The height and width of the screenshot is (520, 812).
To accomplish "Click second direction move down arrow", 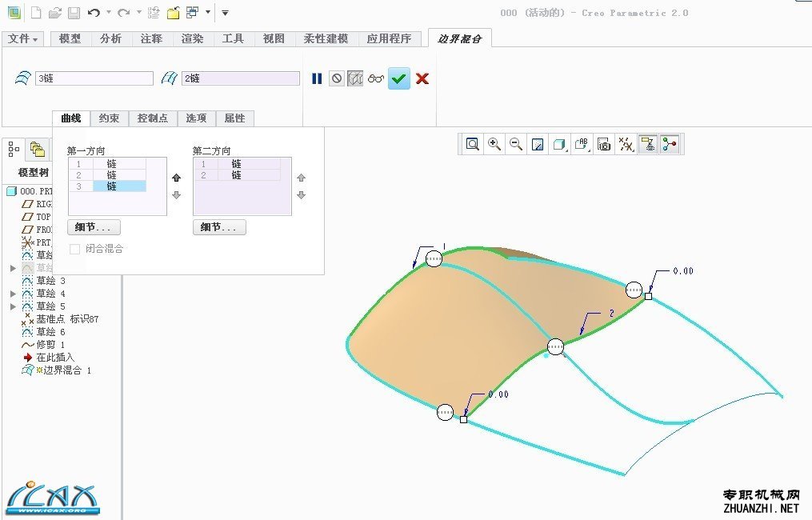I will 301,195.
